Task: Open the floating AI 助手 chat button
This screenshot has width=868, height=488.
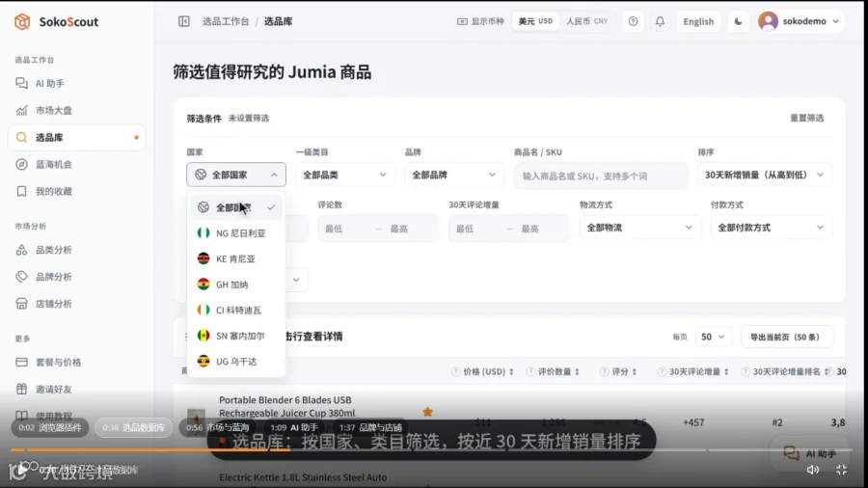Action: pos(810,453)
